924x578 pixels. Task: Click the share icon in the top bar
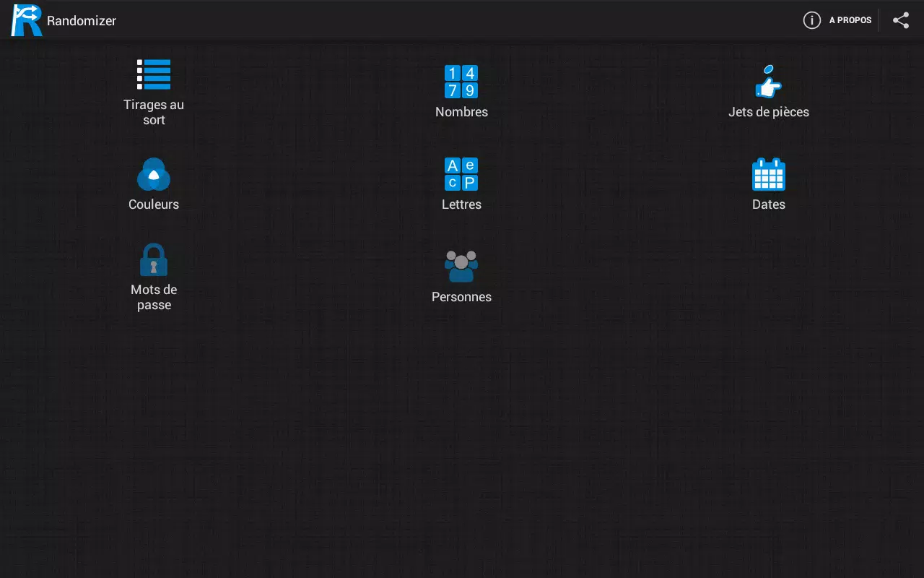901,20
